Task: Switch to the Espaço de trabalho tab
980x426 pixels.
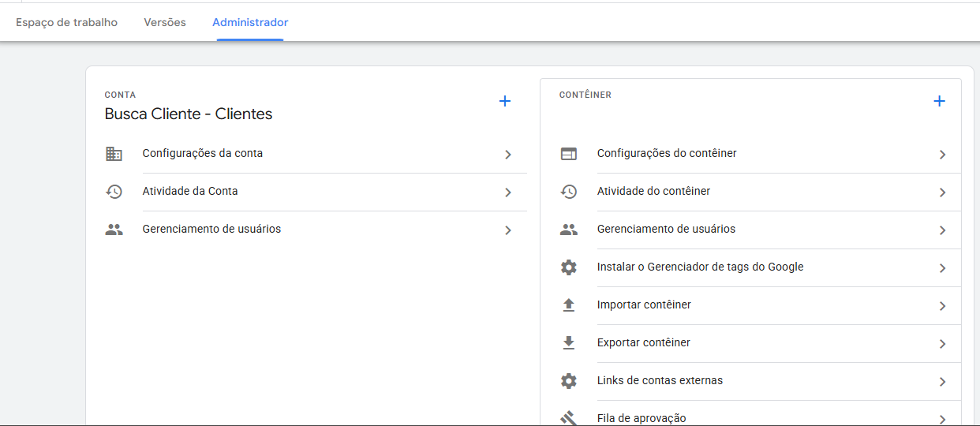Action: 67,22
